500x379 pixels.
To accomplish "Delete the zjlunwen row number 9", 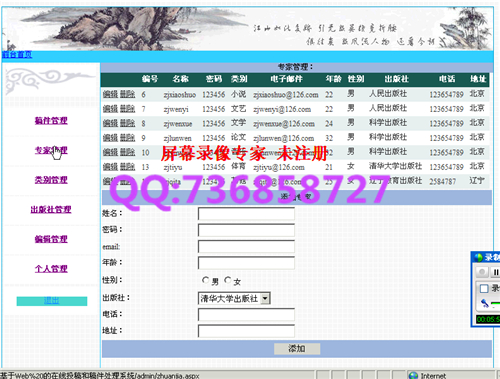I will click(x=127, y=138).
